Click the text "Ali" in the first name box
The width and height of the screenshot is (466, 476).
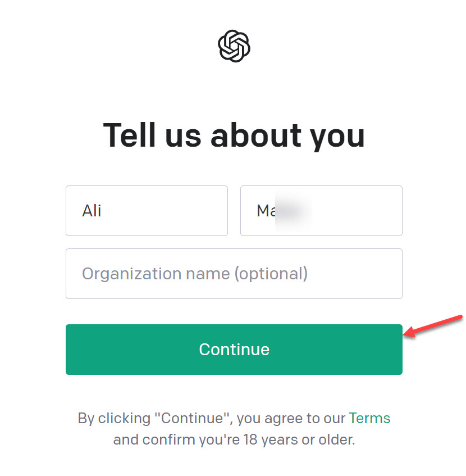[92, 211]
